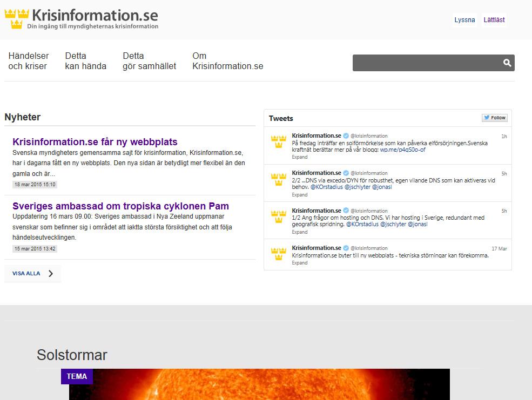Expand the solförmörkelse tweet
Viewport: 532px width, 400px height.
(x=300, y=157)
